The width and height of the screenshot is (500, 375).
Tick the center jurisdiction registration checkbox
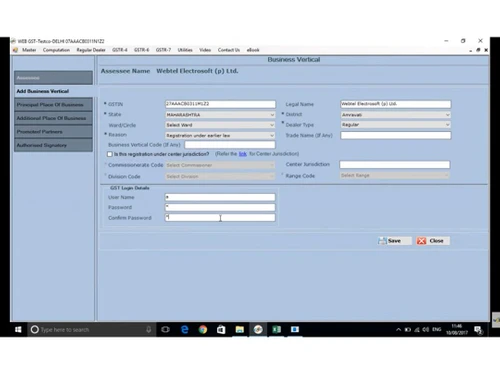(110, 154)
